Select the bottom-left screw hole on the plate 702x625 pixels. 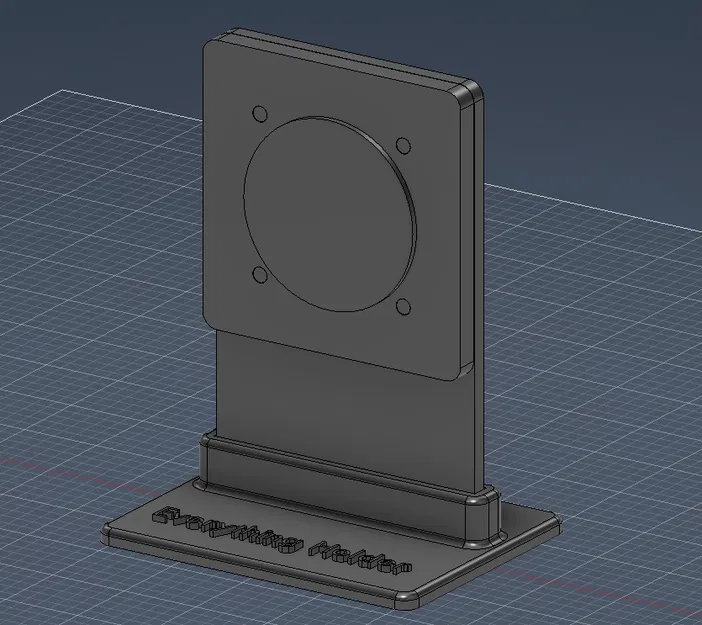point(260,274)
